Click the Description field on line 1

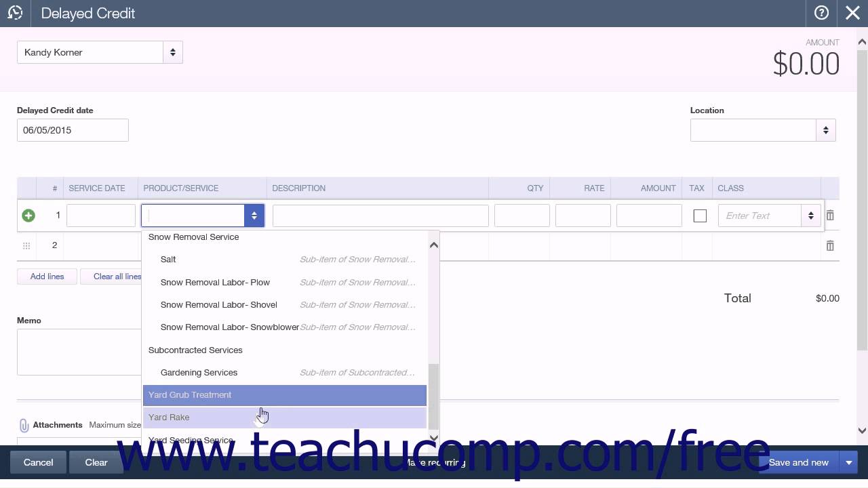click(380, 216)
